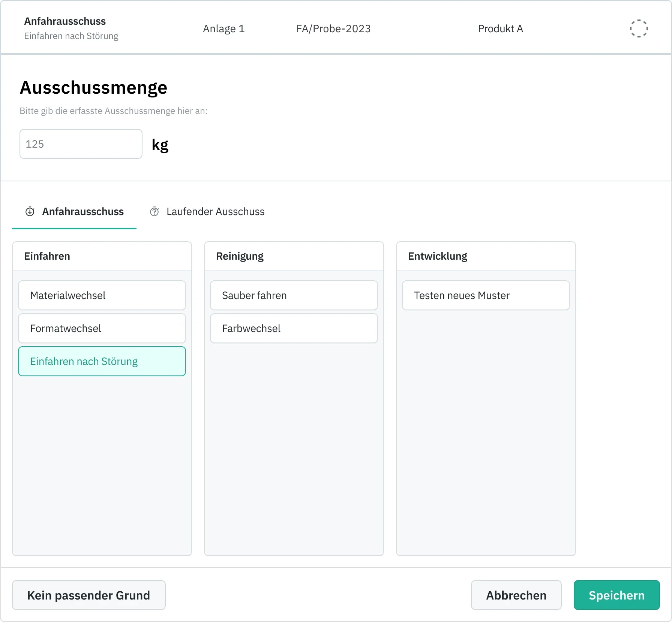
Task: Cancel with the Abbrechen button
Action: tap(516, 595)
